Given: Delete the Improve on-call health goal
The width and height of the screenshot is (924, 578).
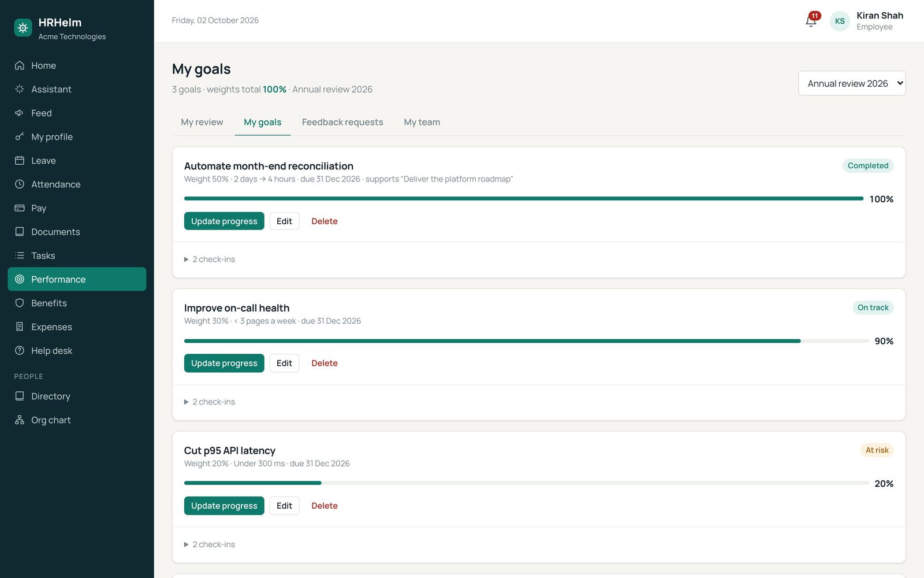Looking at the screenshot, I should point(325,363).
